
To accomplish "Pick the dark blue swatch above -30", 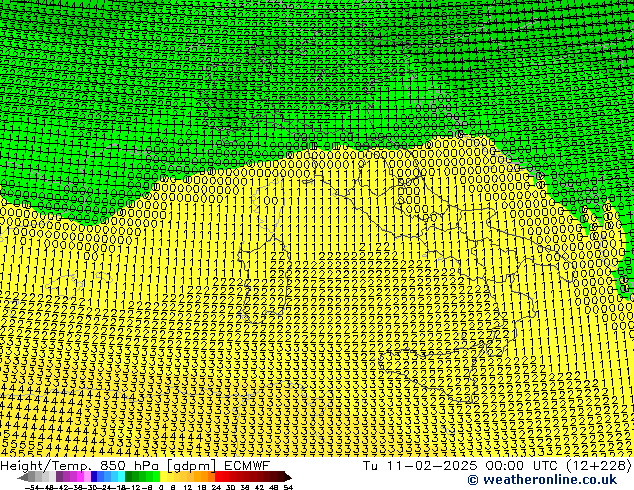I will (x=94, y=476).
